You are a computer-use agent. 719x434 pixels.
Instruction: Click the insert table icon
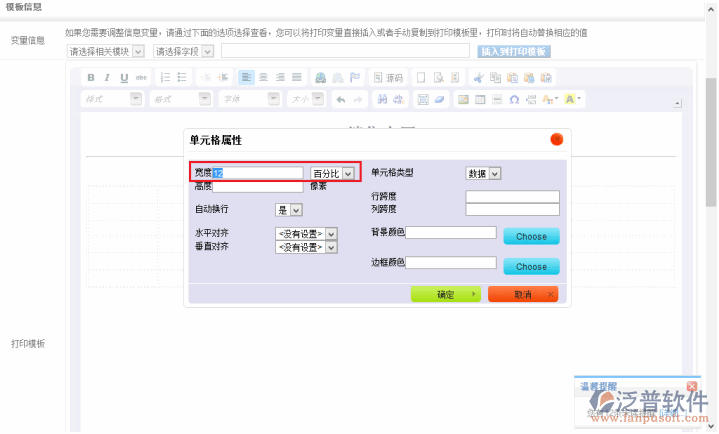(480, 100)
